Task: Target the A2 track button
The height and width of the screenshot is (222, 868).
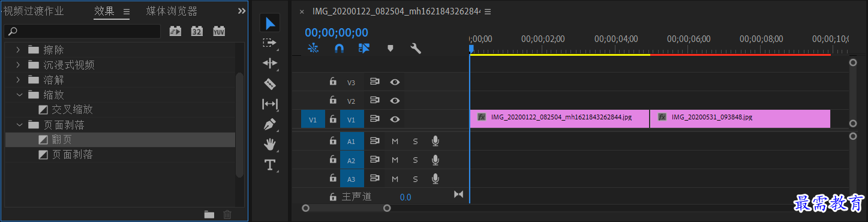Action: tap(352, 160)
